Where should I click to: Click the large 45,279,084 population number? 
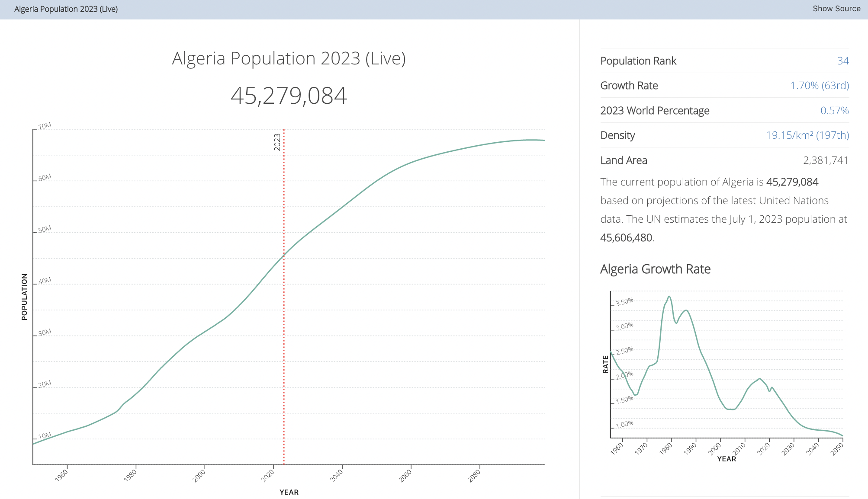tap(289, 96)
